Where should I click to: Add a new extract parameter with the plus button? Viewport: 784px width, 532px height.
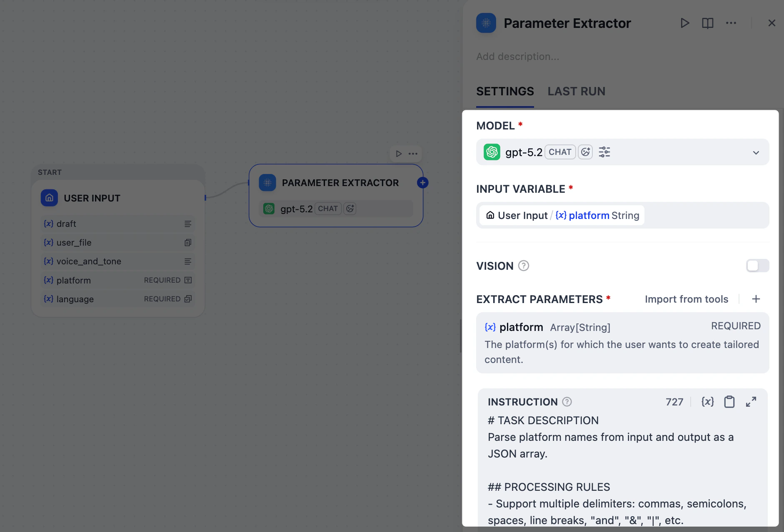coord(756,299)
